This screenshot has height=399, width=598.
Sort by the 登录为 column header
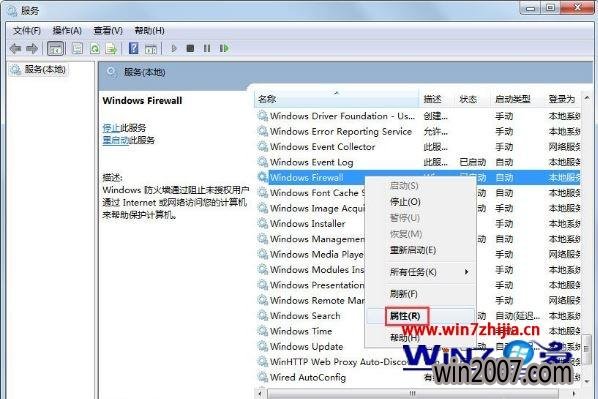tap(563, 99)
